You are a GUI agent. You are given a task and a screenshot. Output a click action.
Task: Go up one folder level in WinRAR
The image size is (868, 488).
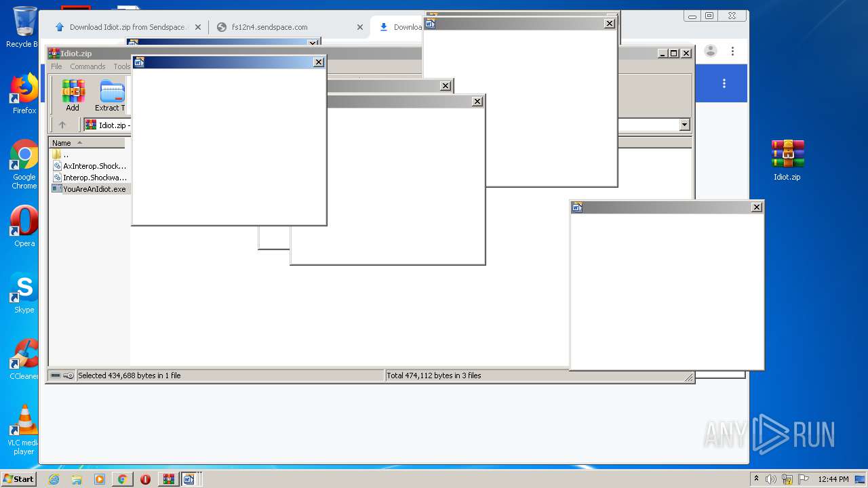point(62,125)
